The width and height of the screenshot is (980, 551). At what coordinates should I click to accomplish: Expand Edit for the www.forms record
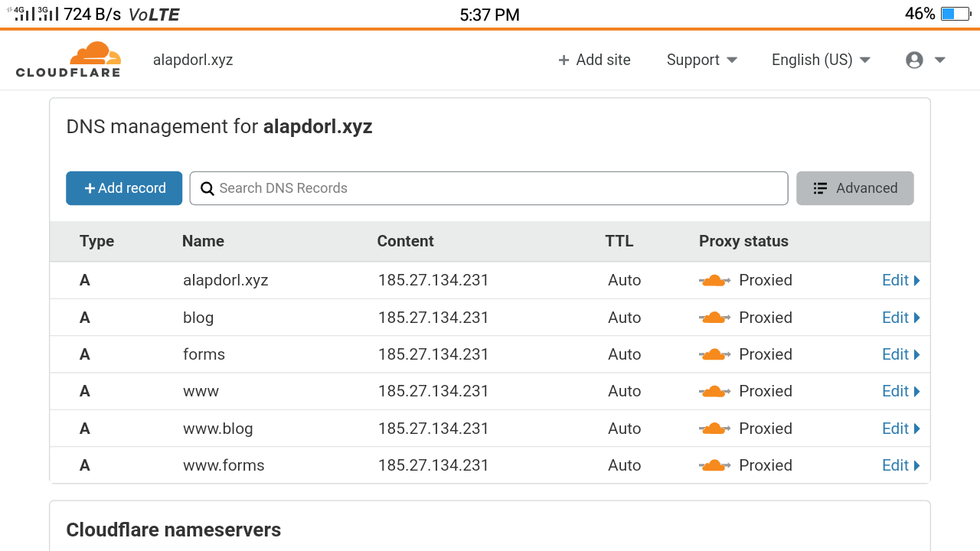tap(900, 465)
